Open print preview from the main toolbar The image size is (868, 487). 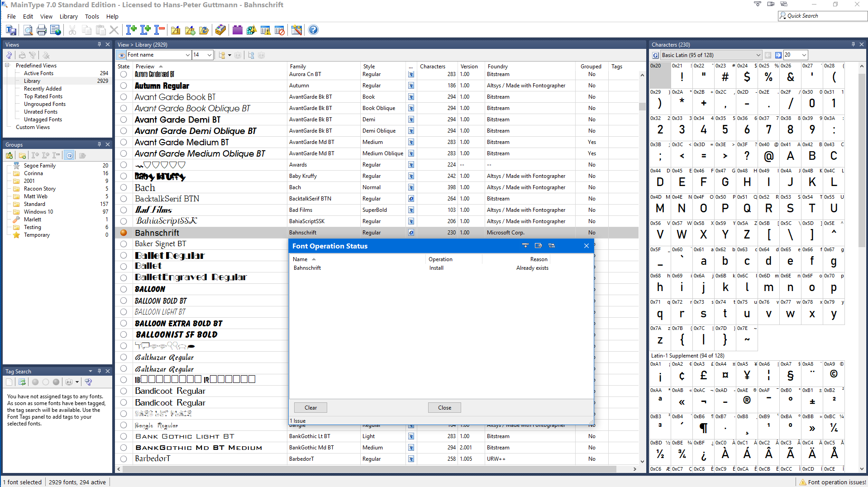[x=28, y=30]
